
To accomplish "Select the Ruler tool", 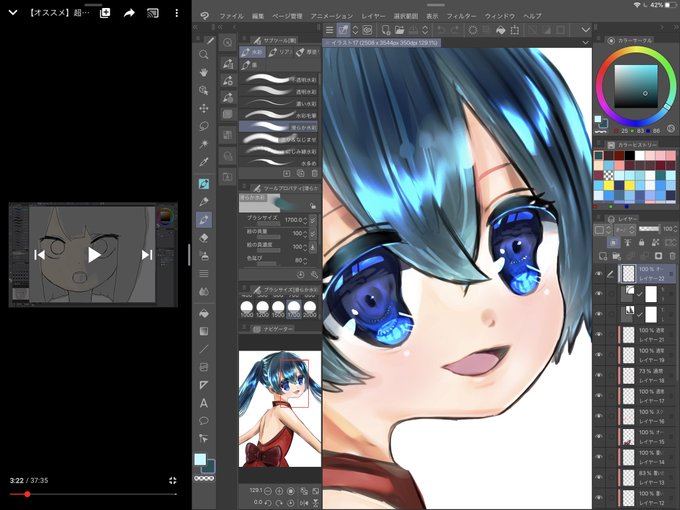I will [x=204, y=385].
